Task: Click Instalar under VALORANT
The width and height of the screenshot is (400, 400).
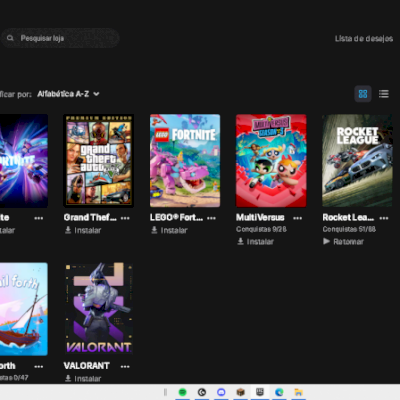Action: (83, 379)
